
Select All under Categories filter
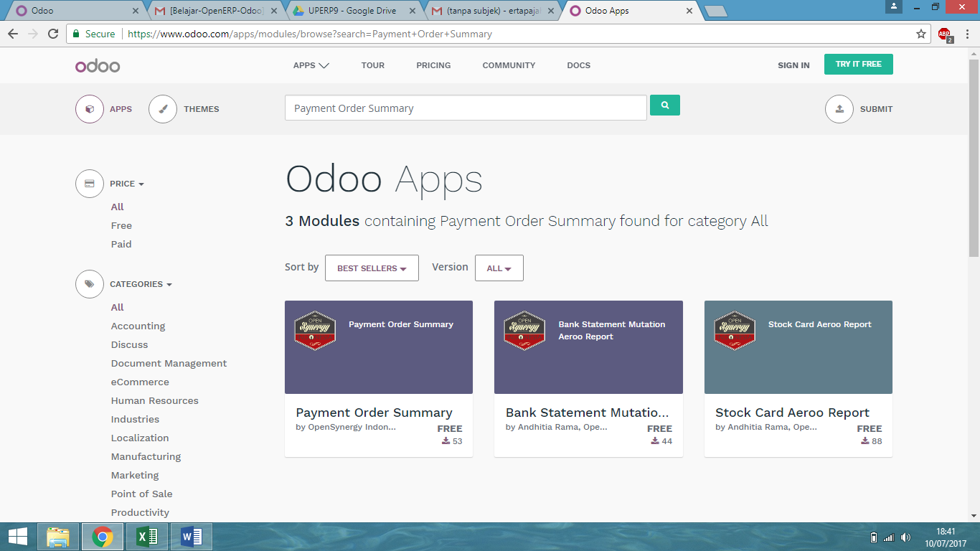point(118,307)
